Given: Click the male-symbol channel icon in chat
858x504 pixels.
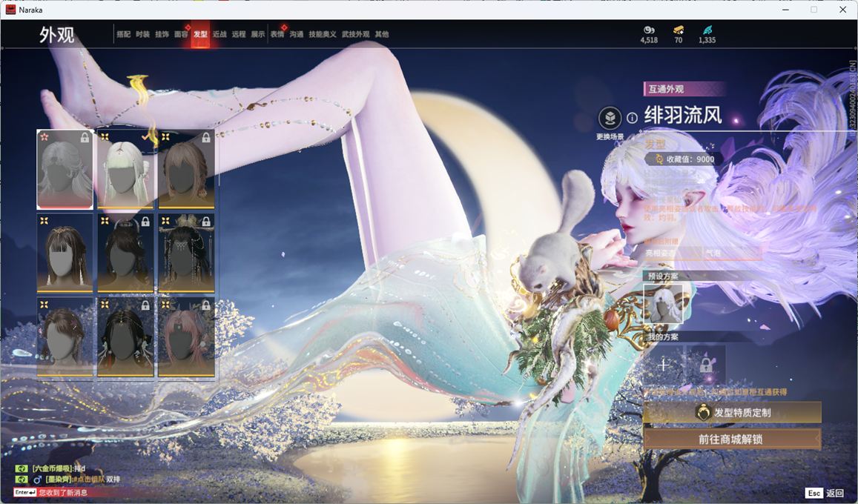Looking at the screenshot, I should tap(38, 480).
